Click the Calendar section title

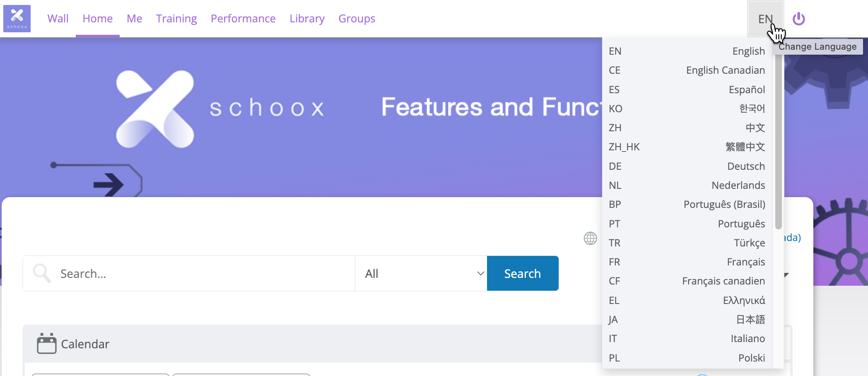pos(85,344)
